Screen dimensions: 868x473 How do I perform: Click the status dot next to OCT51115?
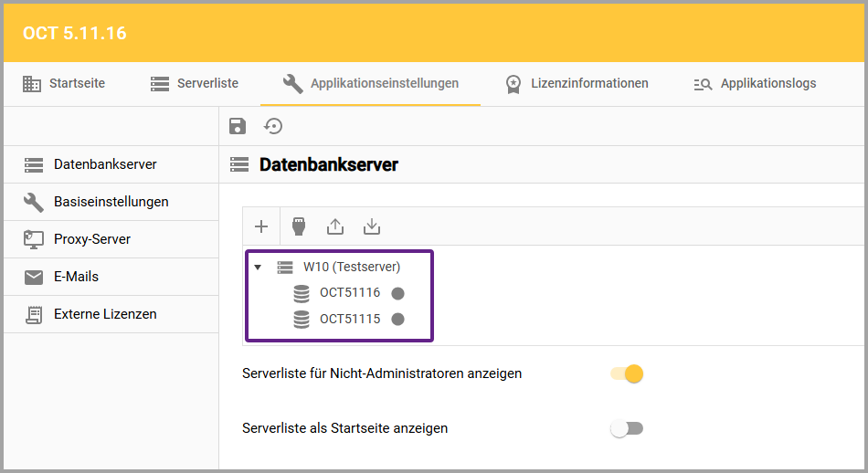coord(397,320)
